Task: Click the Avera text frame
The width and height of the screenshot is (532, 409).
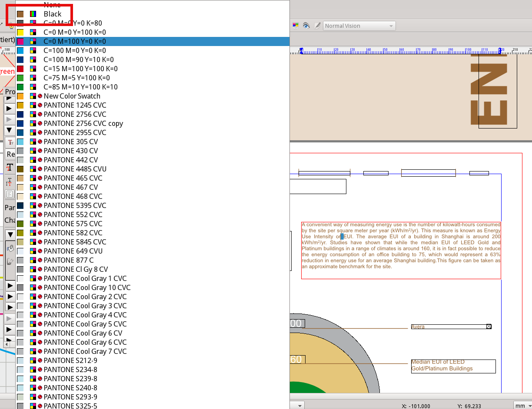Action: point(448,327)
